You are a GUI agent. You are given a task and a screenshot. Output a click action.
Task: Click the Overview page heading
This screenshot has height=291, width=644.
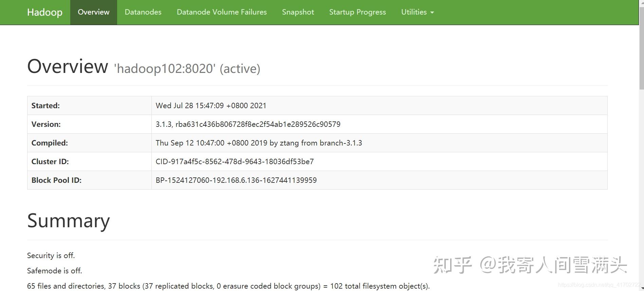click(x=68, y=66)
